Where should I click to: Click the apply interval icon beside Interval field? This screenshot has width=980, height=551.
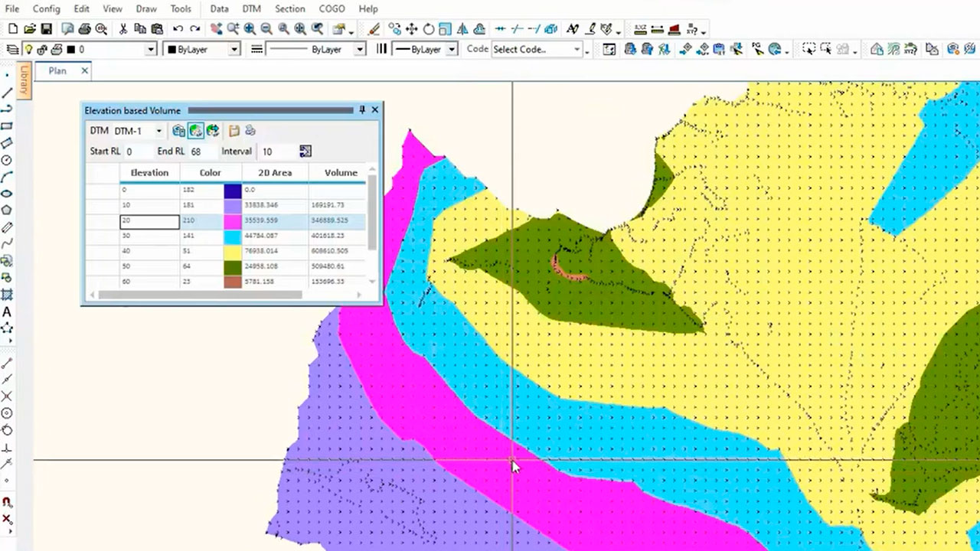click(x=305, y=152)
